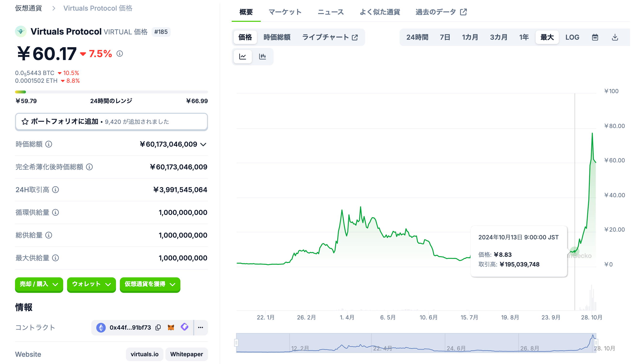Screen dimensions: 631x364
Task: Click the star icon to add portfolio
Action: pos(25,122)
